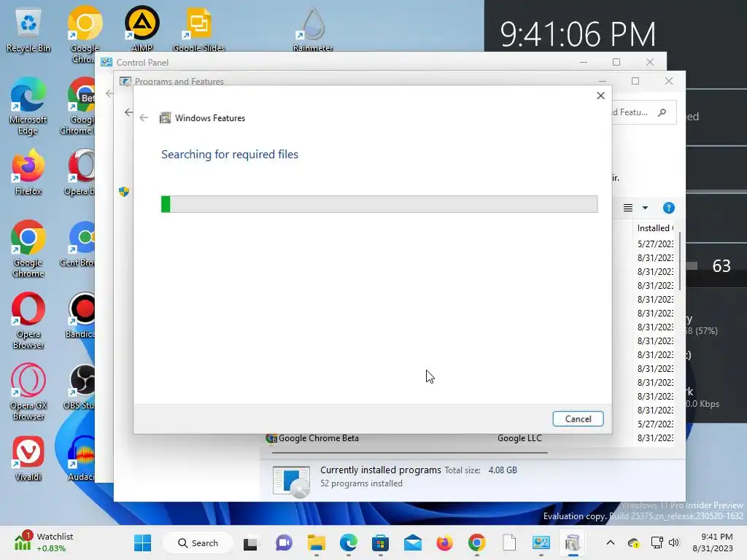The height and width of the screenshot is (560, 747).
Task: Open Chat app on taskbar
Action: (284, 542)
